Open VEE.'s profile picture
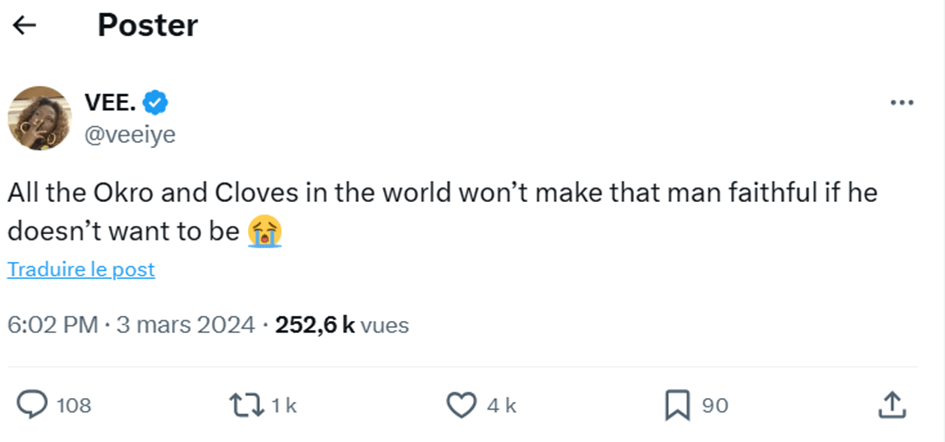This screenshot has width=945, height=442. pyautogui.click(x=41, y=117)
